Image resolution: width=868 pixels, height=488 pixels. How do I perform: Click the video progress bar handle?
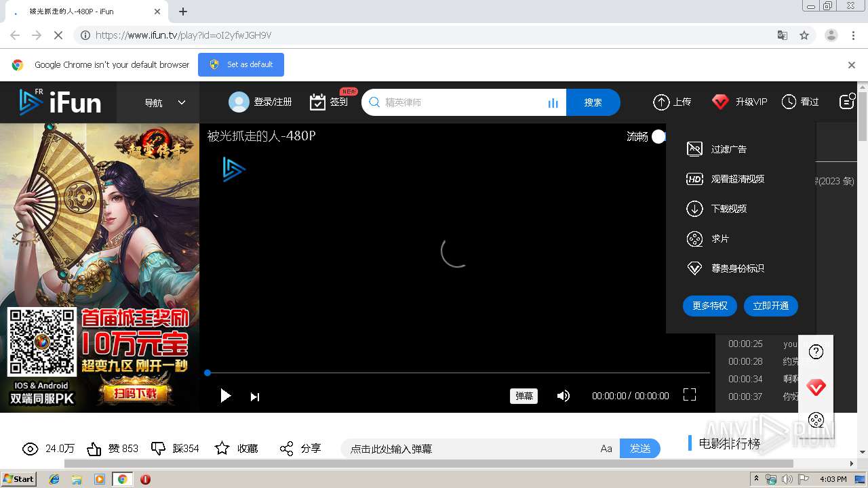tap(208, 373)
